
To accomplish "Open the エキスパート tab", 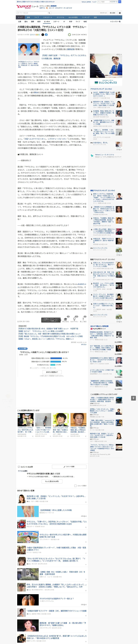I will (48, 17).
